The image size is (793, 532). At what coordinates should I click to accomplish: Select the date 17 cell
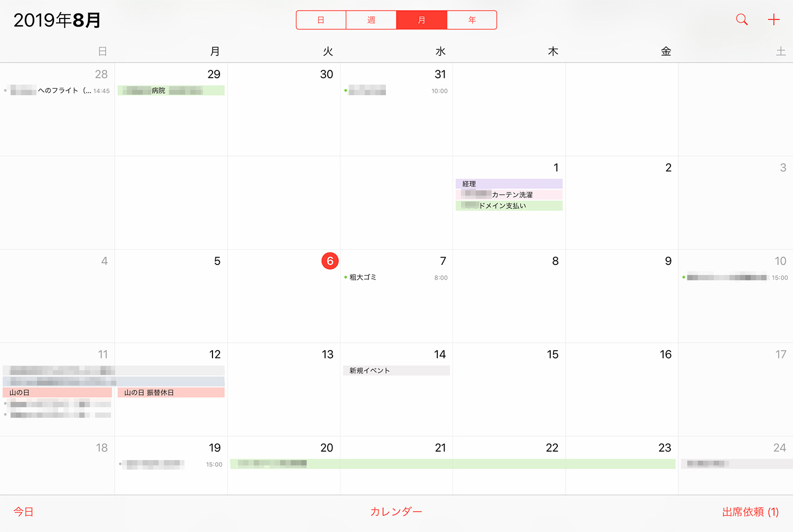[x=736, y=390]
